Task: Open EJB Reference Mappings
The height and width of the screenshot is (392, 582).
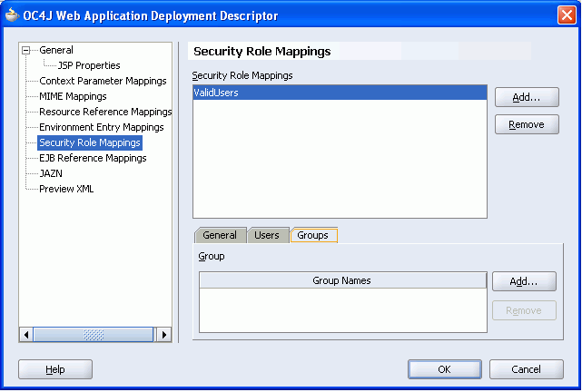Action: click(93, 159)
